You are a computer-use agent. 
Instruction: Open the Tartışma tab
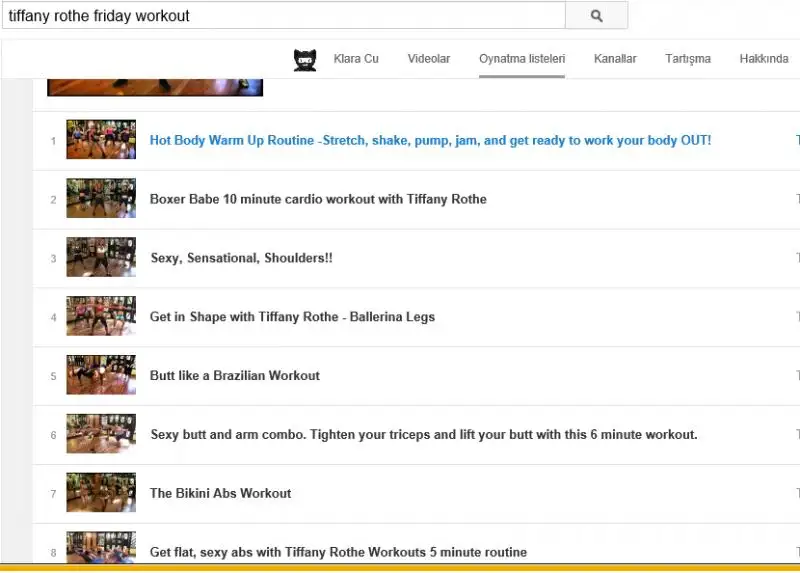click(x=688, y=59)
